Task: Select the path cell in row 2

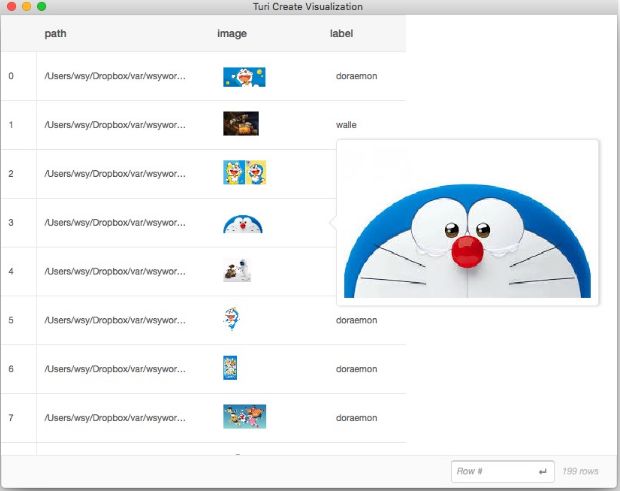Action: [x=115, y=174]
